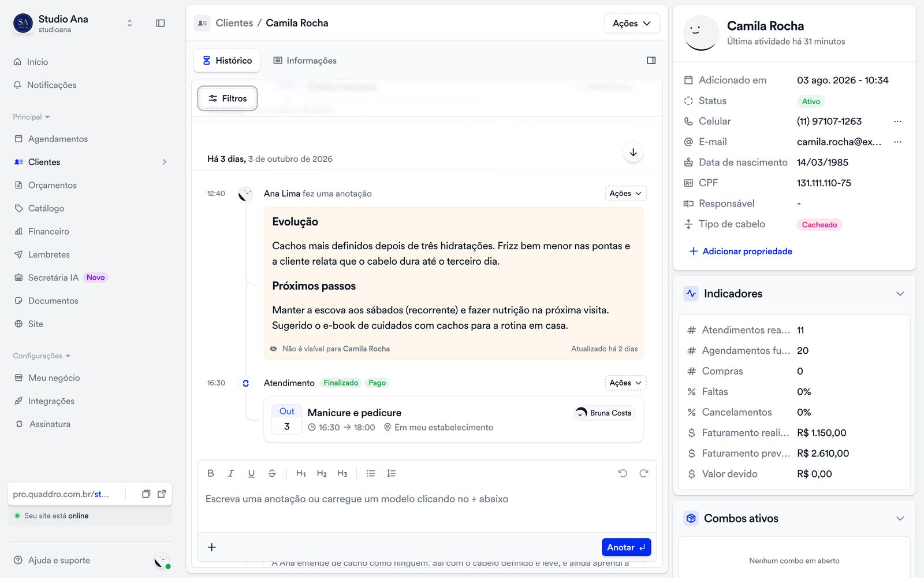Apply strikethrough formatting in note editor
The image size is (924, 578).
272,473
